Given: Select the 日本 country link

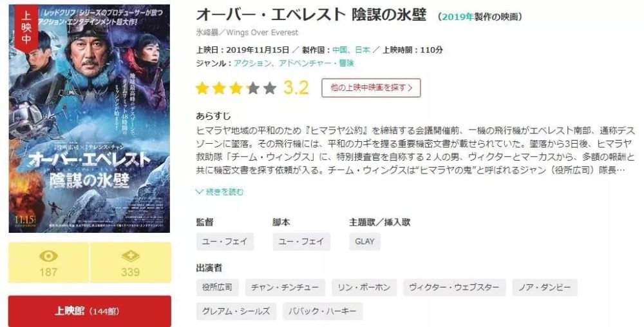Looking at the screenshot, I should click(x=362, y=50).
